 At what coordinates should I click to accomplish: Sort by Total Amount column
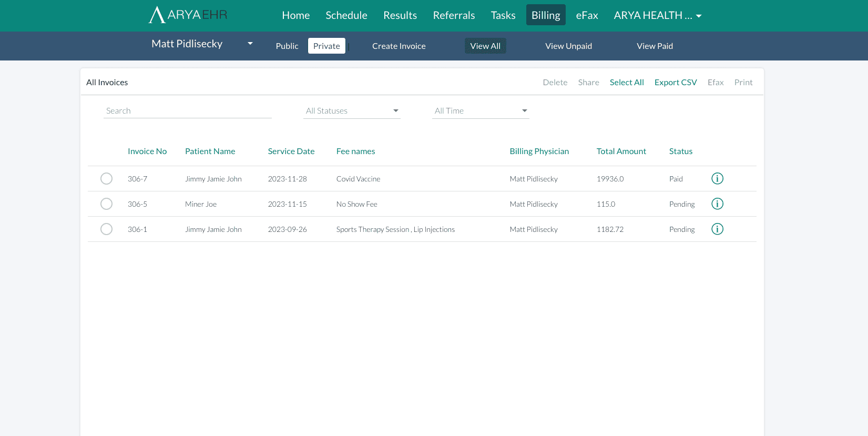[621, 151]
